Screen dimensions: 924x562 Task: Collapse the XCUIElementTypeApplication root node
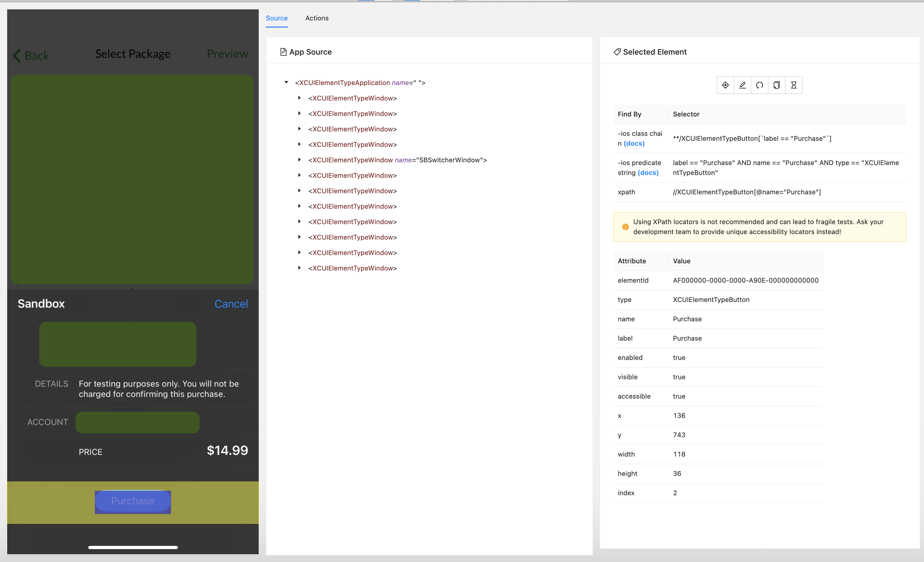tap(286, 83)
